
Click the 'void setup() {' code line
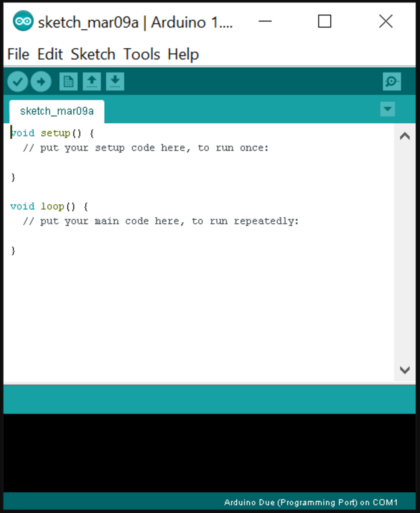coord(52,133)
